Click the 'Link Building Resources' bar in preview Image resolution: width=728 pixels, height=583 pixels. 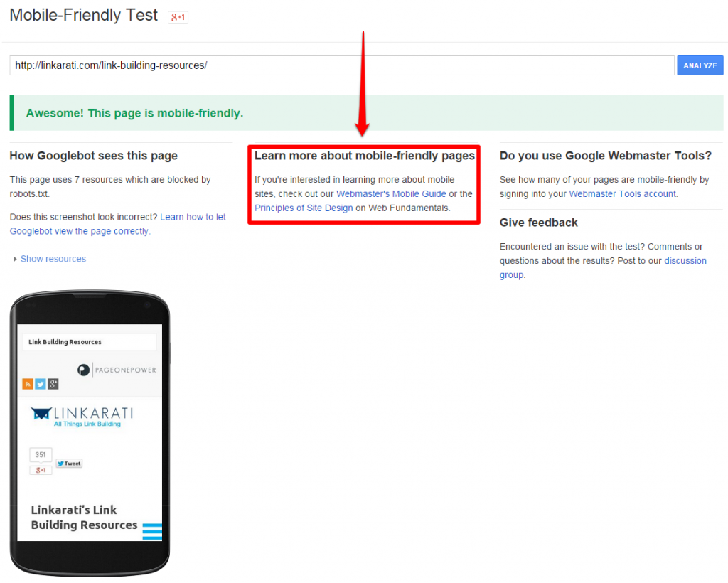click(89, 342)
